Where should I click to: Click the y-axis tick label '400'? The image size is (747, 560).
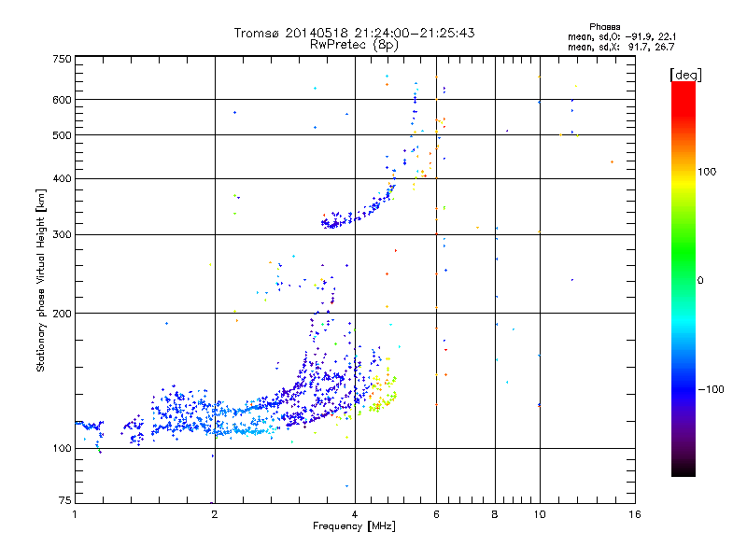pos(62,179)
